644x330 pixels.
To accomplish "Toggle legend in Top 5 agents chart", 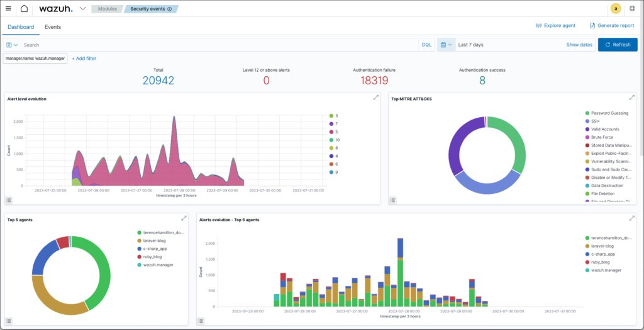I will [x=9, y=321].
